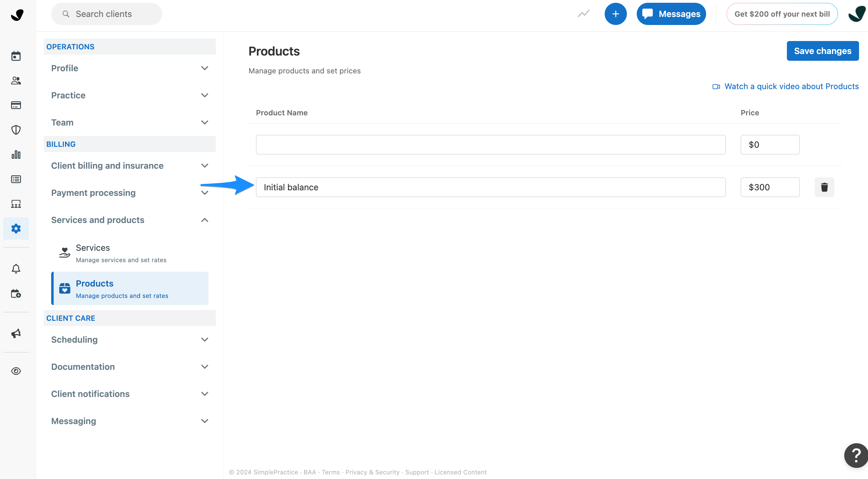Open the help question mark bubble
This screenshot has width=868, height=479.
(x=856, y=455)
